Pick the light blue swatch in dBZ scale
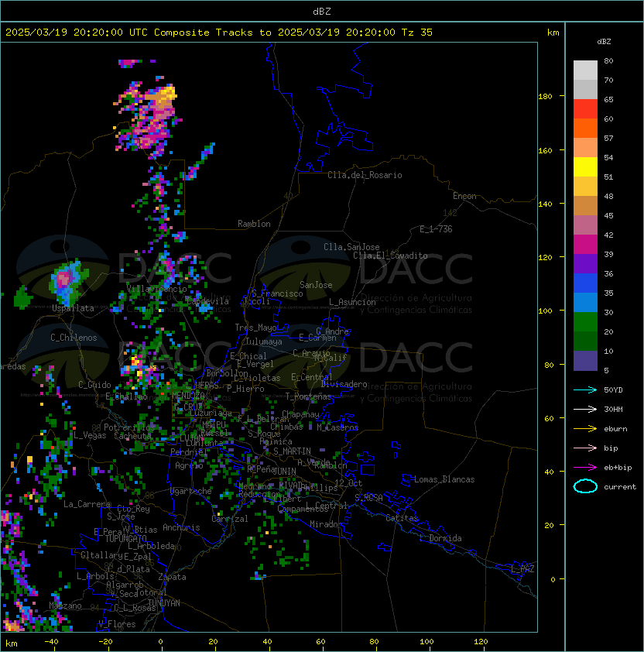The width and height of the screenshot is (644, 652). (585, 303)
